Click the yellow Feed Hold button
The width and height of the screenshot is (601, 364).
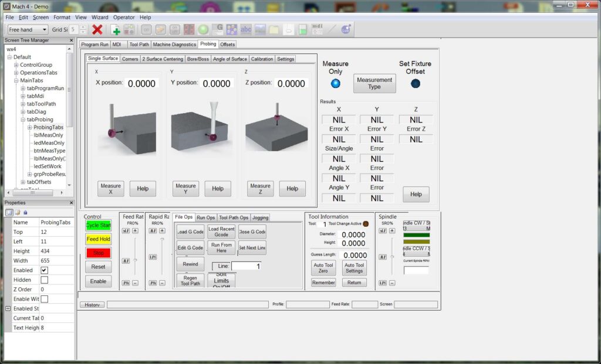(98, 239)
